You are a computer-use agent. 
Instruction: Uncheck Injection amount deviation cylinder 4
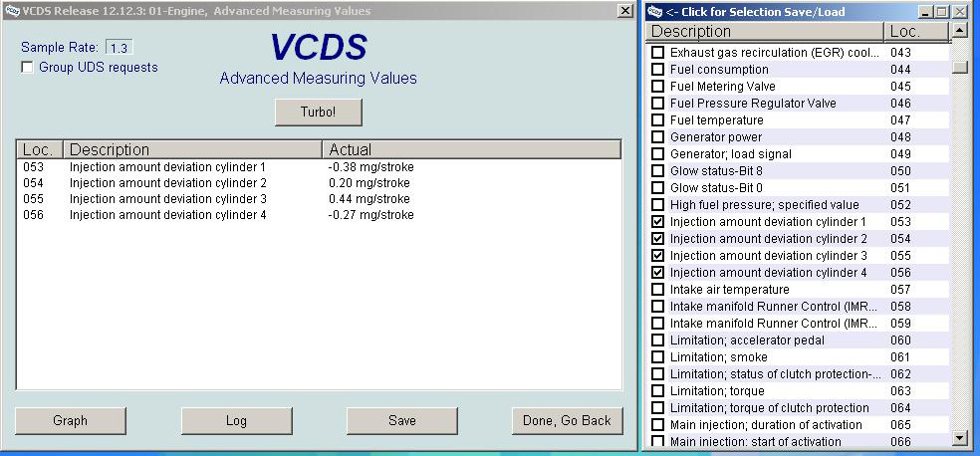(x=657, y=272)
